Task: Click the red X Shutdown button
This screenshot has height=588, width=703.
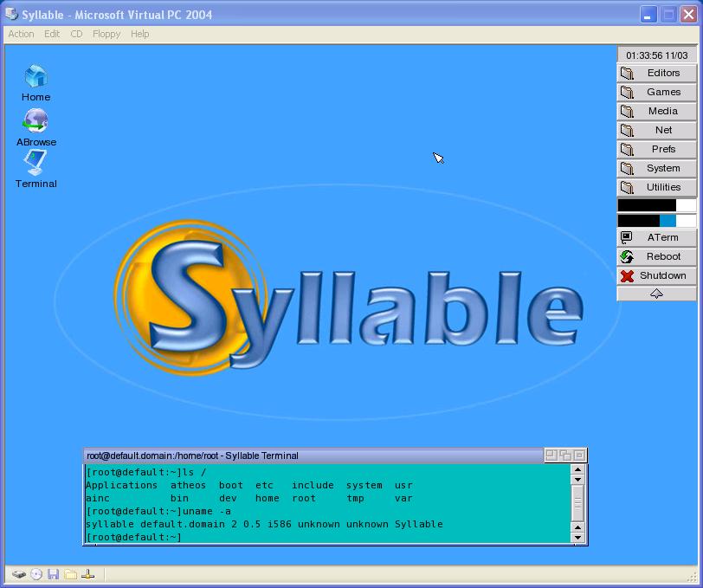Action: [x=657, y=275]
